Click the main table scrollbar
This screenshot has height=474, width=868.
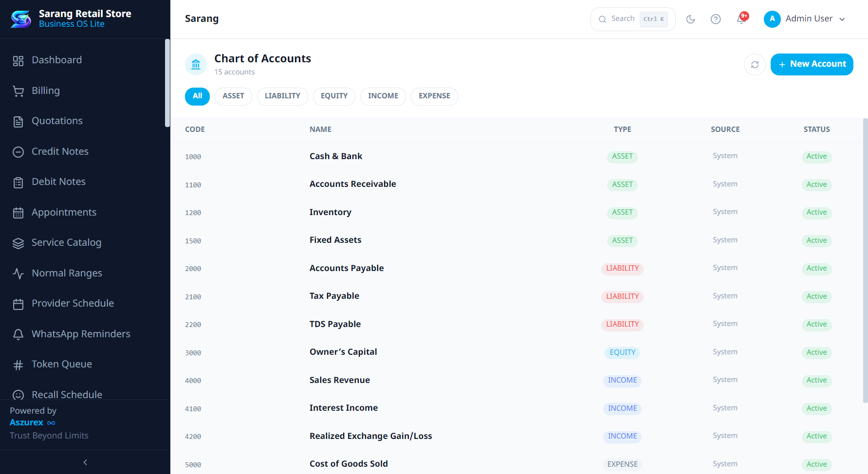[x=865, y=260]
